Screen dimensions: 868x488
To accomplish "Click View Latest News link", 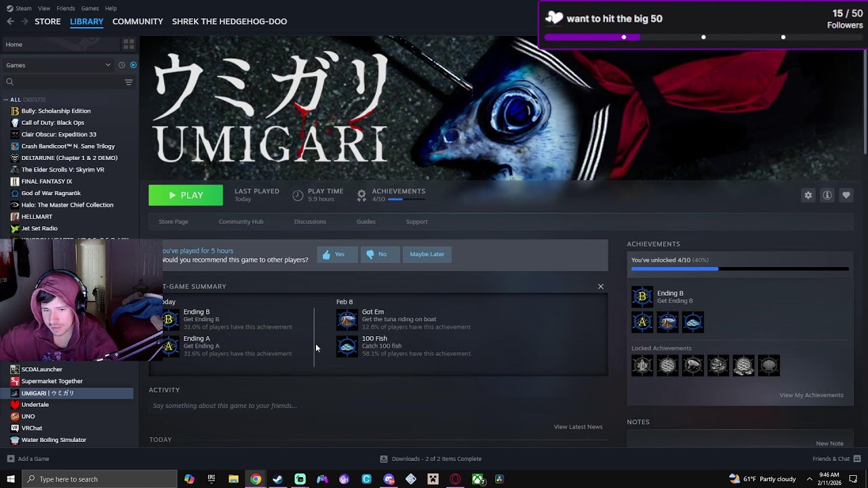I will (x=578, y=427).
